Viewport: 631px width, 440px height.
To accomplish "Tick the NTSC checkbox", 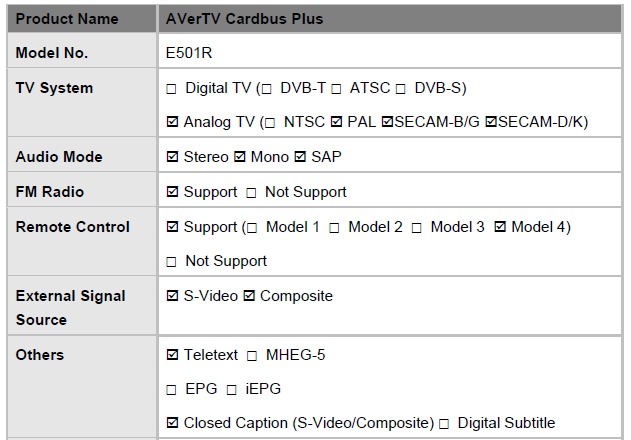I will pyautogui.click(x=267, y=123).
